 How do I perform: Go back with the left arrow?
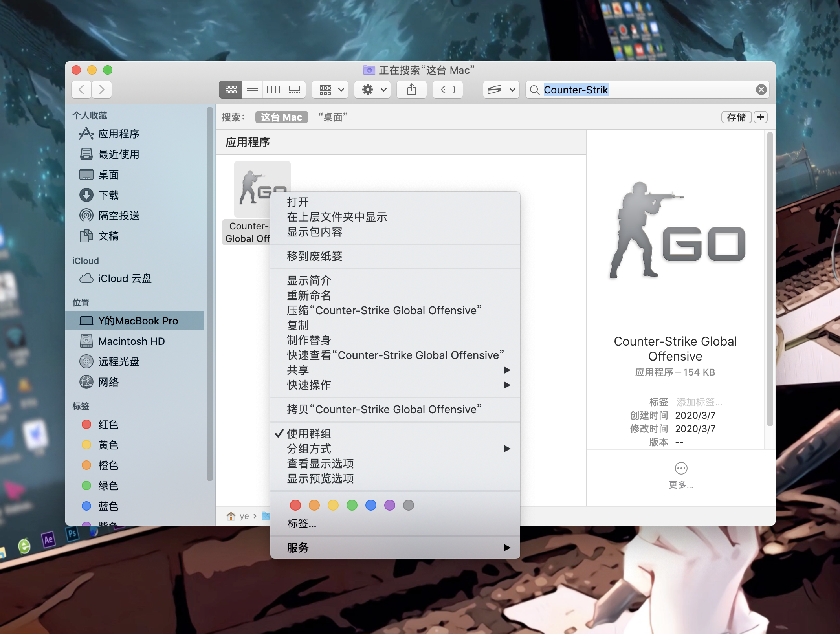[x=82, y=90]
